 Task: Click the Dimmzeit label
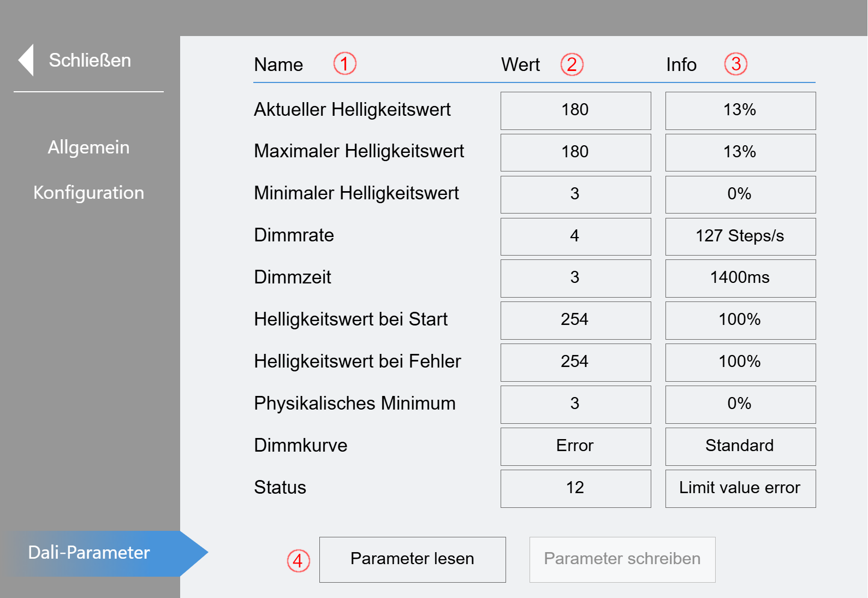click(x=293, y=277)
